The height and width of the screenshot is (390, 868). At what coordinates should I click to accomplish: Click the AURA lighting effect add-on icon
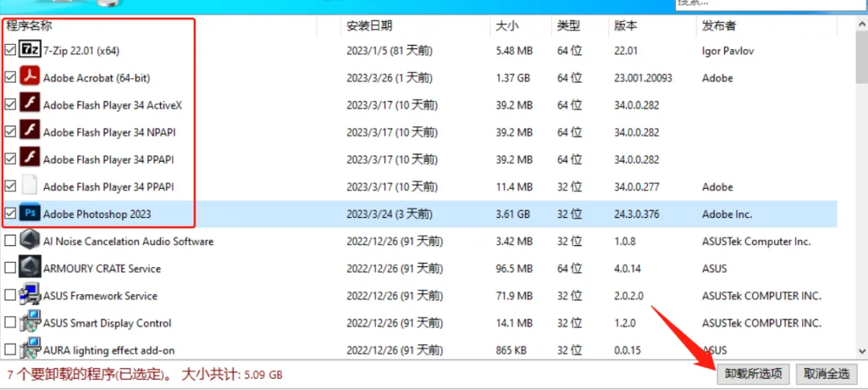[30, 350]
